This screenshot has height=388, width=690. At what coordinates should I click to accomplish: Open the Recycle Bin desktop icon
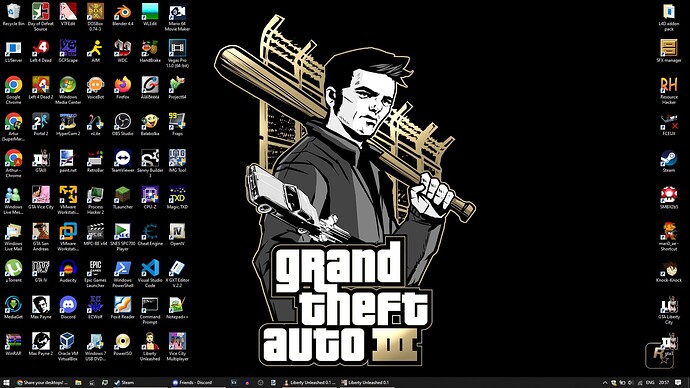(13, 15)
